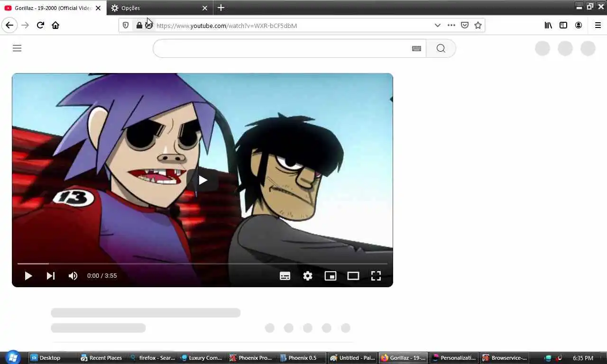This screenshot has width=607, height=364.
Task: Open the Firefox Library panel
Action: tap(548, 25)
